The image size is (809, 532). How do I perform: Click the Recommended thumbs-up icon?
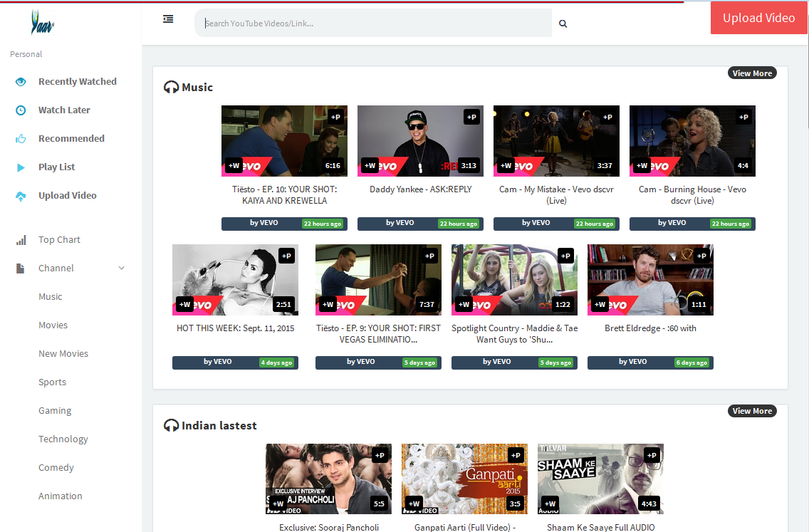click(21, 138)
